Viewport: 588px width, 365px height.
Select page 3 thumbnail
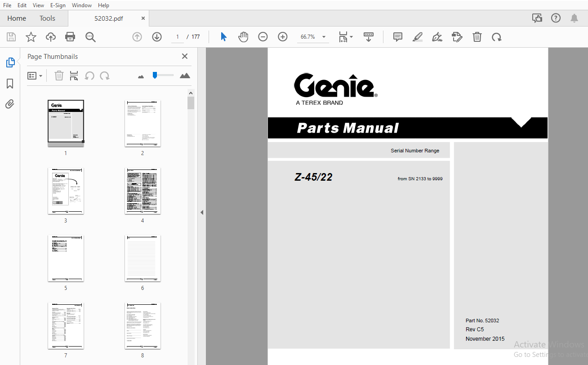click(x=66, y=191)
